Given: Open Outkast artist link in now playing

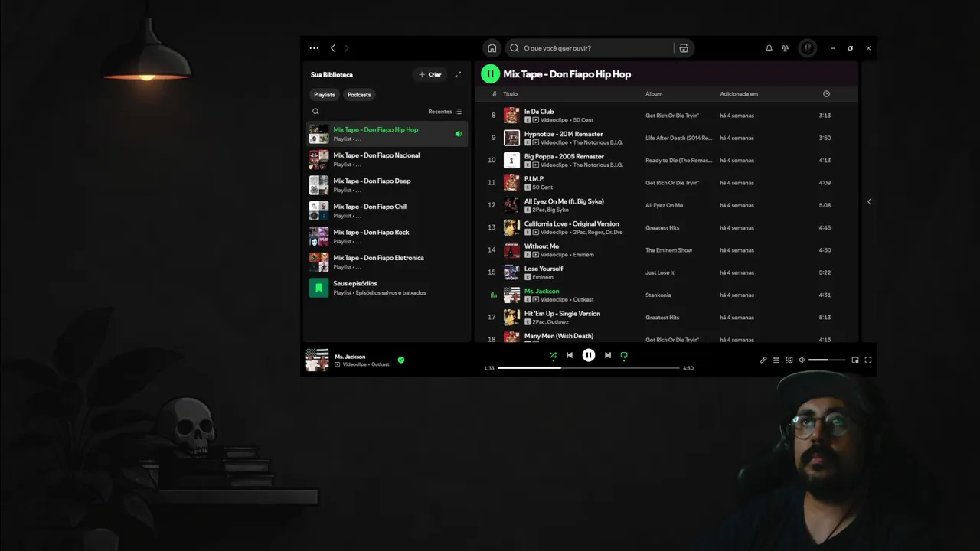Looking at the screenshot, I should coord(381,364).
